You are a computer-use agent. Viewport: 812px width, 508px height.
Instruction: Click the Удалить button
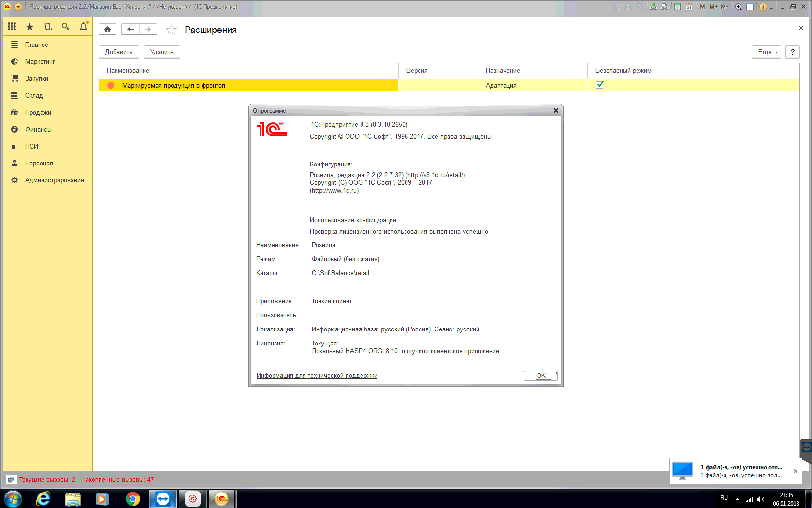[x=162, y=52]
